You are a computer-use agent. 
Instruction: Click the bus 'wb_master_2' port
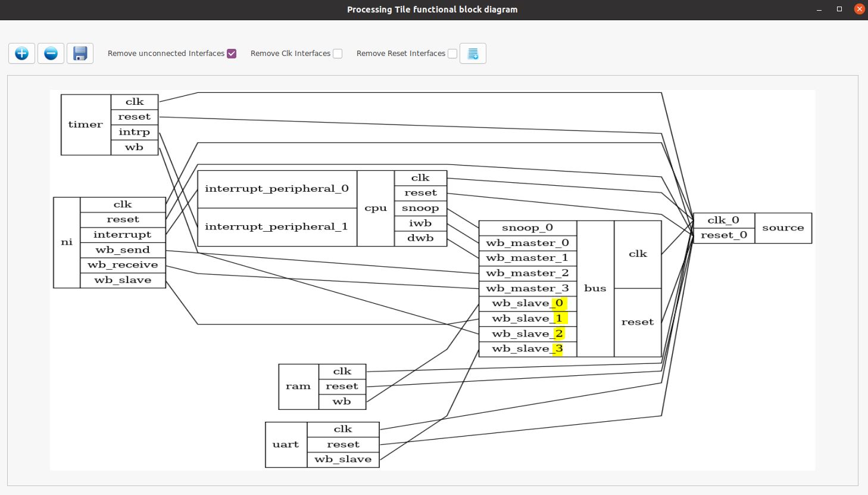(x=527, y=273)
